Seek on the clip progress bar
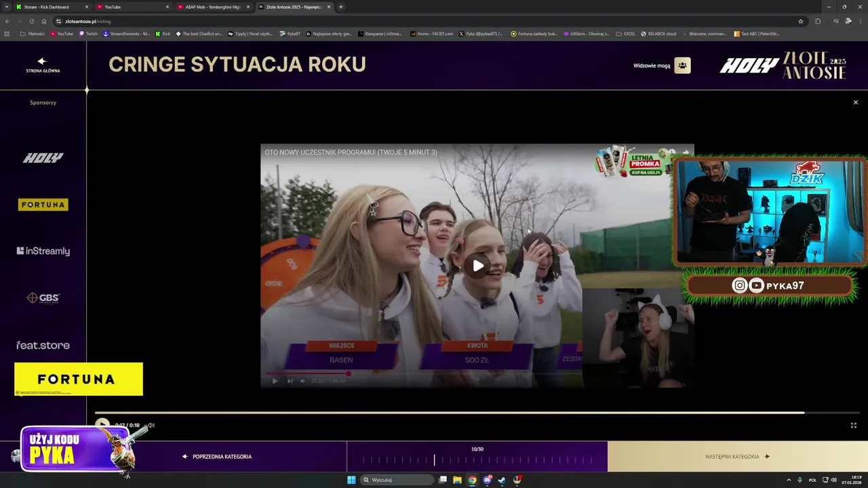The height and width of the screenshot is (488, 868). point(477,412)
